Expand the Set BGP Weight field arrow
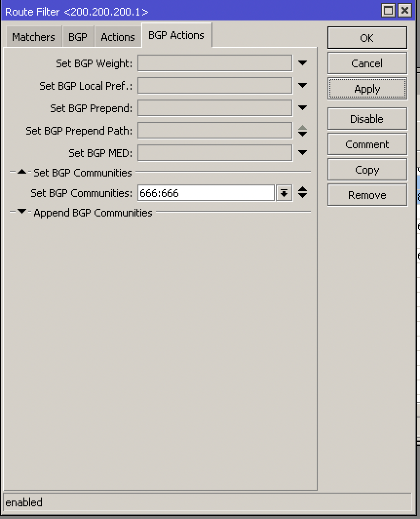Image resolution: width=420 pixels, height=519 pixels. click(302, 63)
